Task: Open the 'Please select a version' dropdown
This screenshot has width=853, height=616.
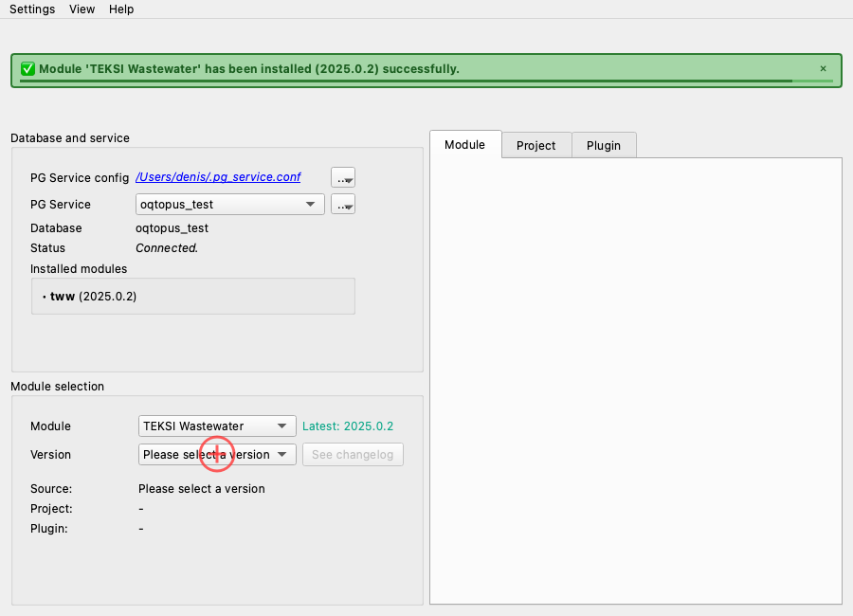Action: tap(217, 454)
